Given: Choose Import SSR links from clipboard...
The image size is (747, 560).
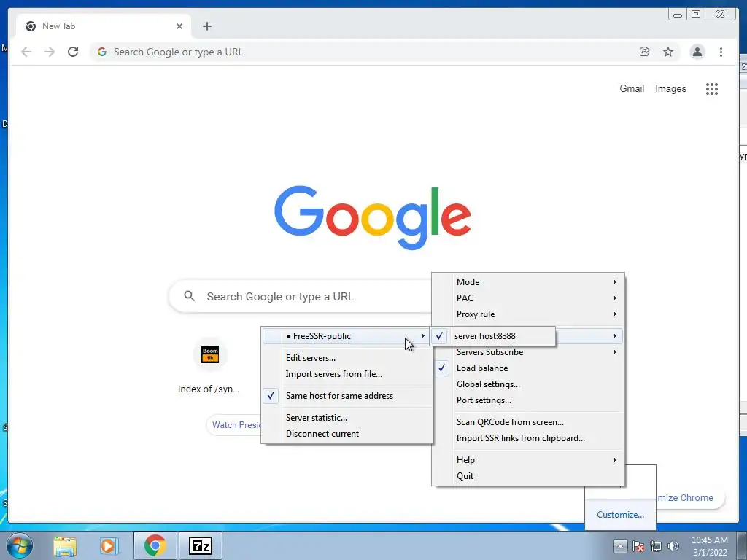Looking at the screenshot, I should (x=528, y=438).
